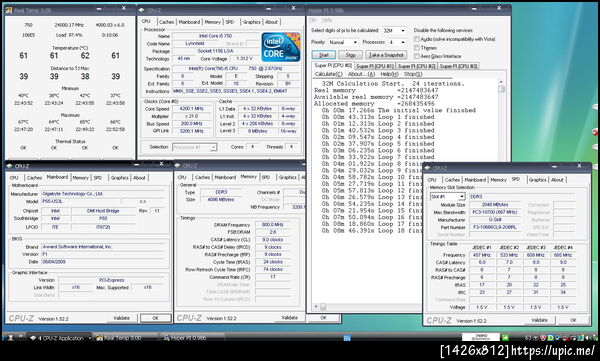Switch to the Super PI [CPU #2] tab
600x361 pixels.
pyautogui.click(x=416, y=66)
